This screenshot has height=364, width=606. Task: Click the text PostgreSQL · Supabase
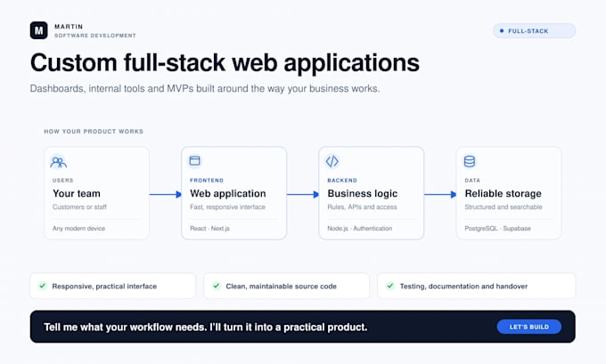pyautogui.click(x=498, y=228)
